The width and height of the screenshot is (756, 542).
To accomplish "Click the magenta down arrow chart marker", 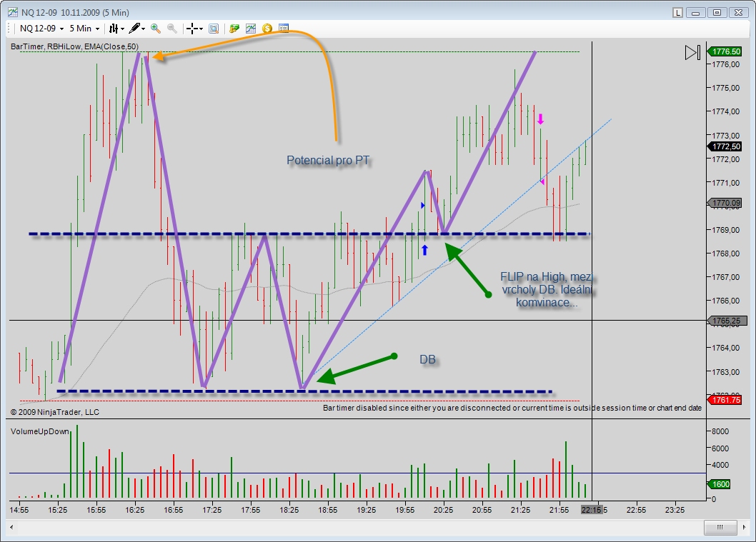I will [x=540, y=119].
